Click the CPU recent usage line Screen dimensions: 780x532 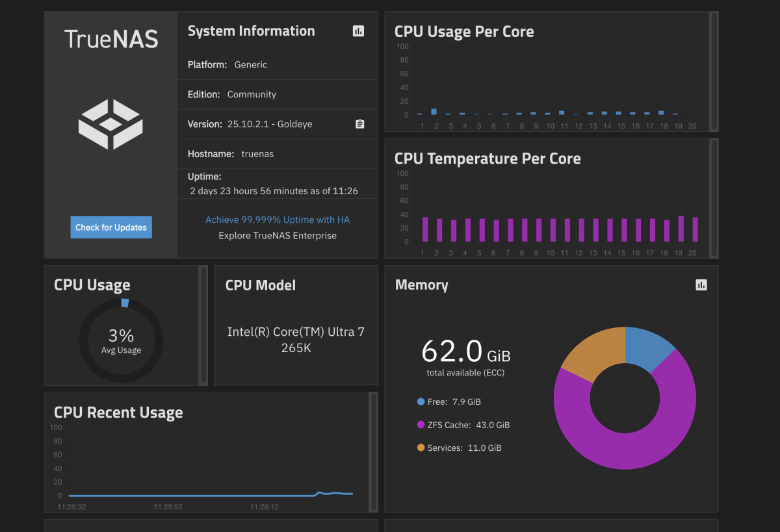pos(210,495)
